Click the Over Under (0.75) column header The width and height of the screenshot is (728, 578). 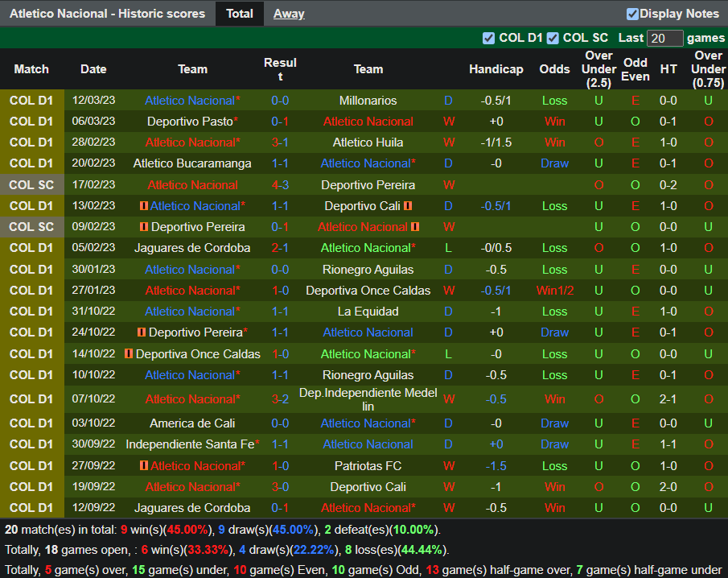click(708, 69)
